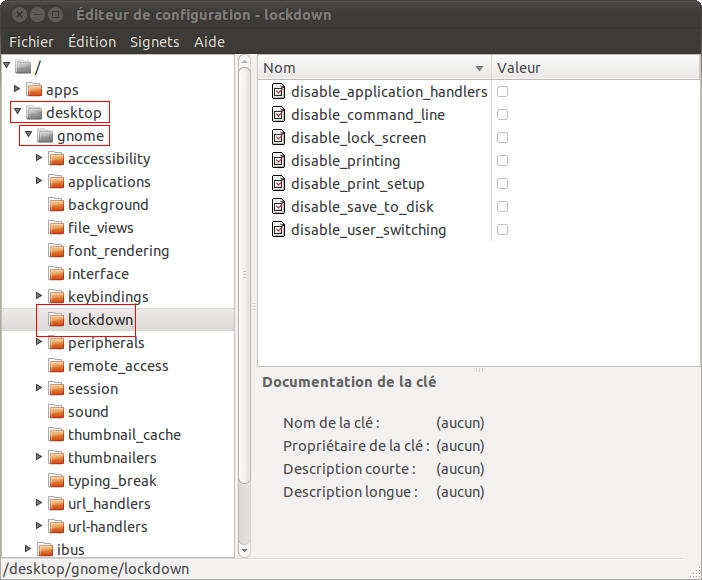Click the disable_print_setup key icon

278,183
